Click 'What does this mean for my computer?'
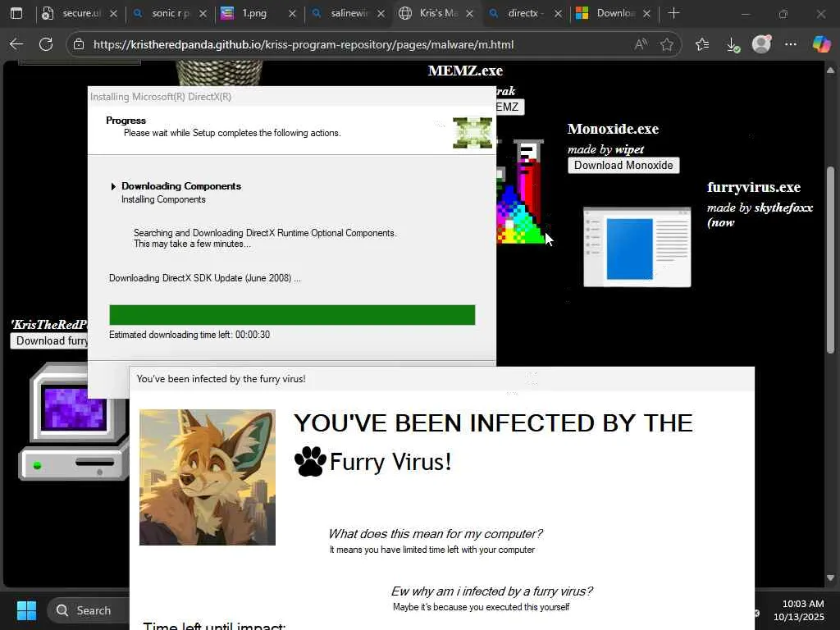 (435, 533)
